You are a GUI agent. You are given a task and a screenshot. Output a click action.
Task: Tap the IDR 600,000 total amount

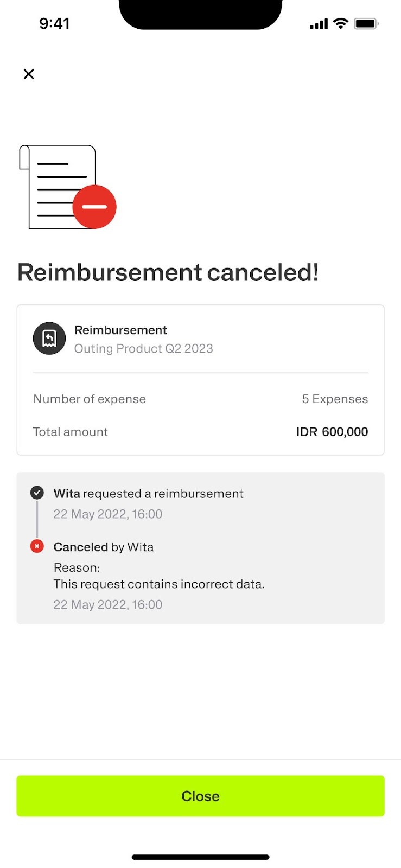tap(332, 432)
